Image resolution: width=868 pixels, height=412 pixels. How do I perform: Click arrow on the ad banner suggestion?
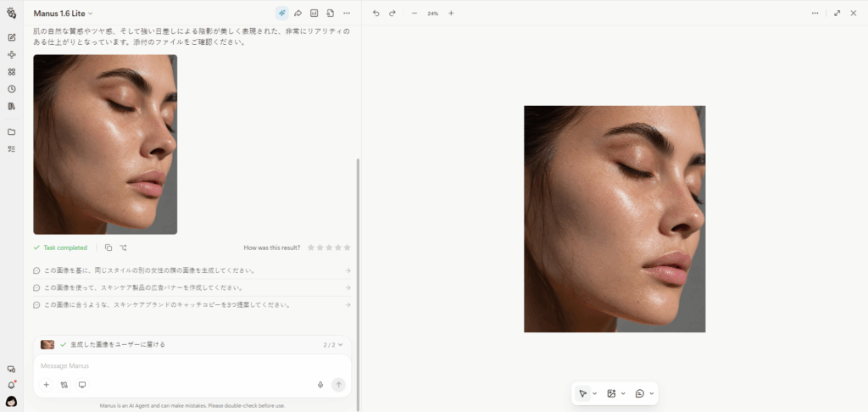pyautogui.click(x=348, y=288)
